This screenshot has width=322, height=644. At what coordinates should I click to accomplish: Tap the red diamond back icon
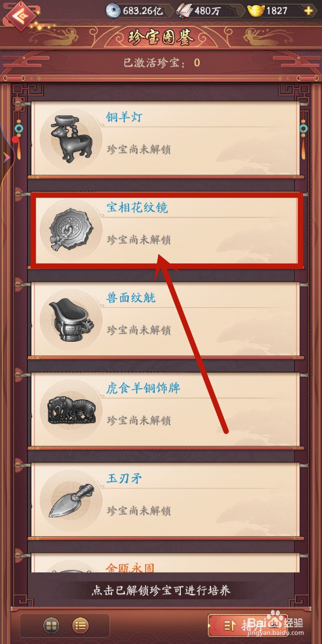coord(20,15)
